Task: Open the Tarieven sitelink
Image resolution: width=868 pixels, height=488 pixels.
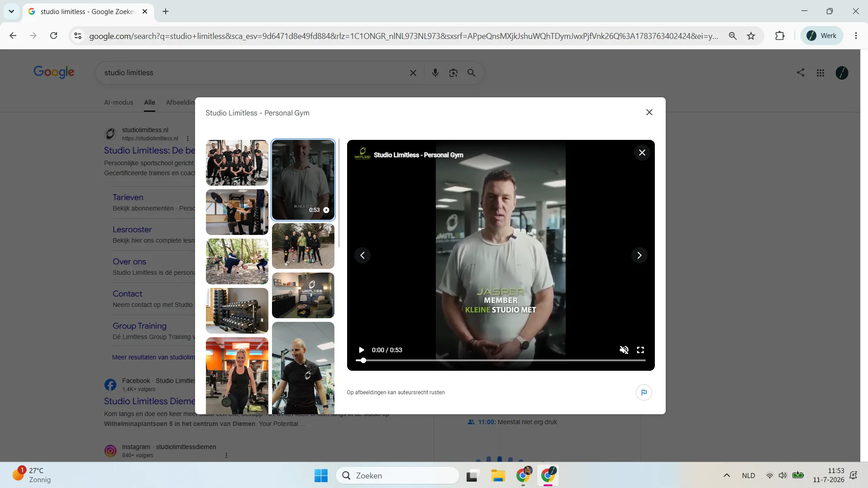Action: (128, 197)
